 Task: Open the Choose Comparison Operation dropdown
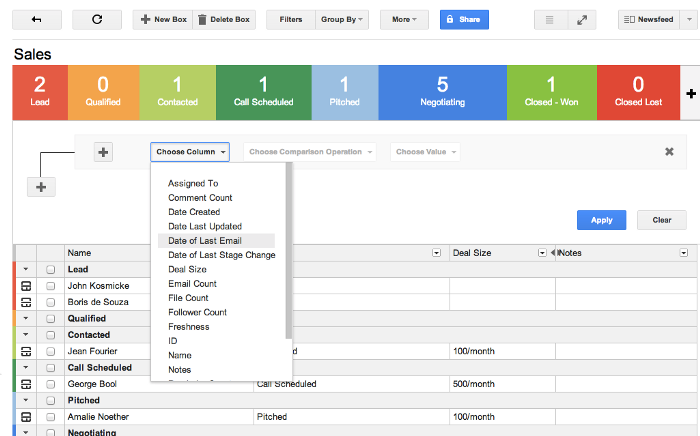[310, 152]
